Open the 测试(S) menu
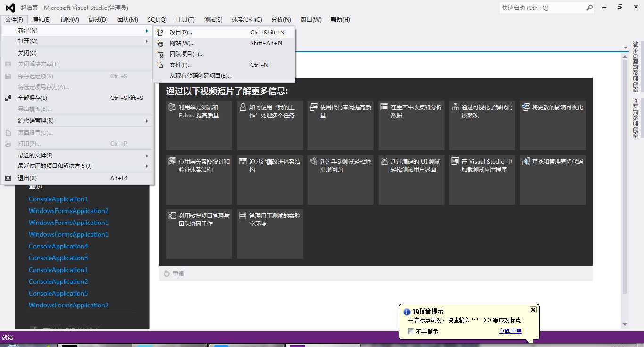644x347 pixels. click(213, 19)
